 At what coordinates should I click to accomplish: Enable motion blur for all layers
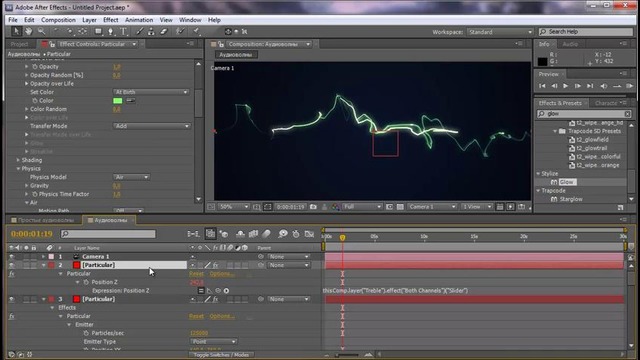(266, 234)
